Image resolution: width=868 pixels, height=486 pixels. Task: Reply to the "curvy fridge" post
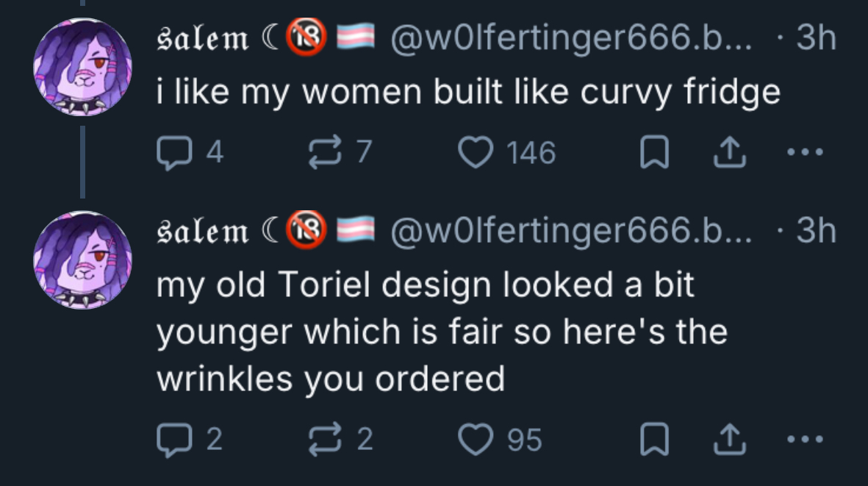coord(171,152)
